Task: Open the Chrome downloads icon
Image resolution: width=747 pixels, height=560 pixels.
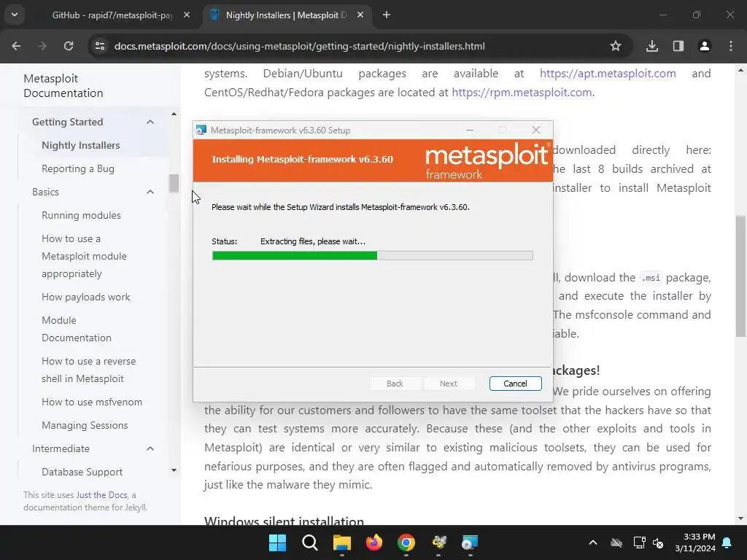Action: tap(652, 46)
